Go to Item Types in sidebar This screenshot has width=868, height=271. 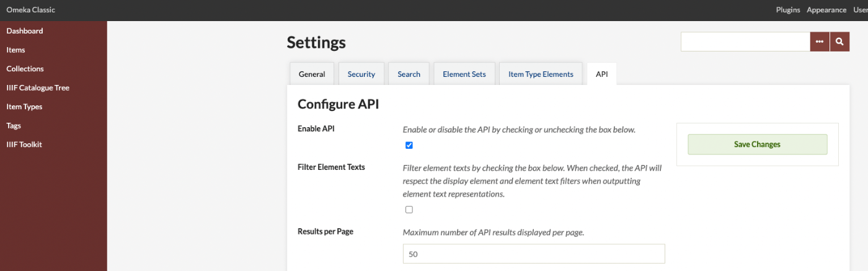[24, 107]
